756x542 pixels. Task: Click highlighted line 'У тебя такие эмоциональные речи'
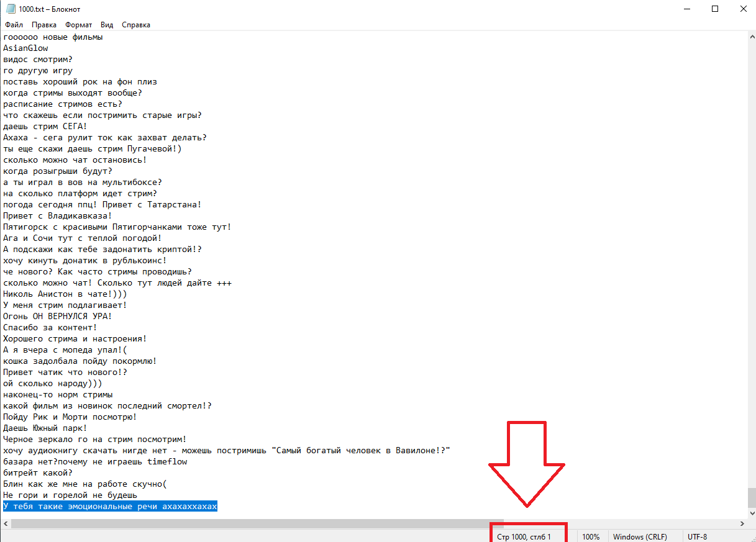pos(110,506)
